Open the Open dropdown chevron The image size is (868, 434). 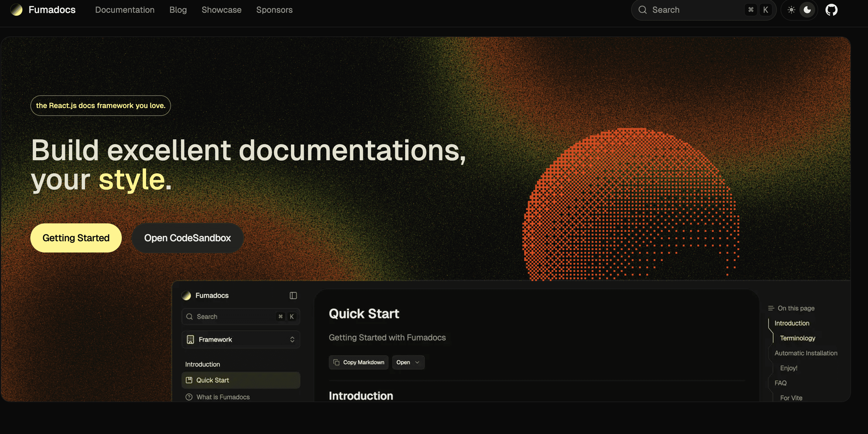tap(417, 362)
